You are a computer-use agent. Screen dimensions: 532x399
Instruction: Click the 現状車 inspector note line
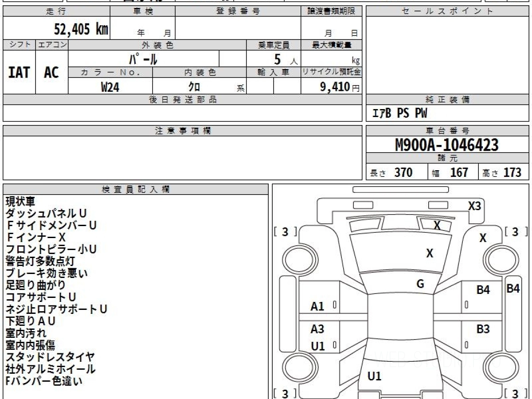(20, 201)
